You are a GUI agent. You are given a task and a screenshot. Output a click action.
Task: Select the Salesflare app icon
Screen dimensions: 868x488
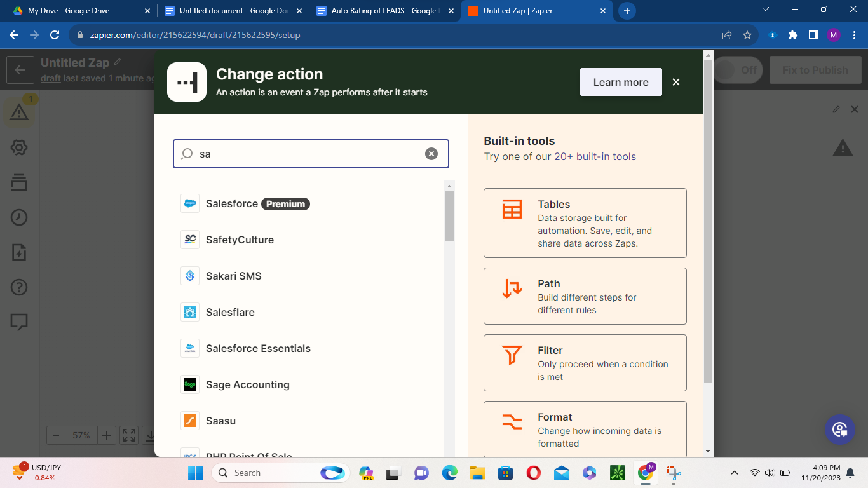click(x=190, y=312)
